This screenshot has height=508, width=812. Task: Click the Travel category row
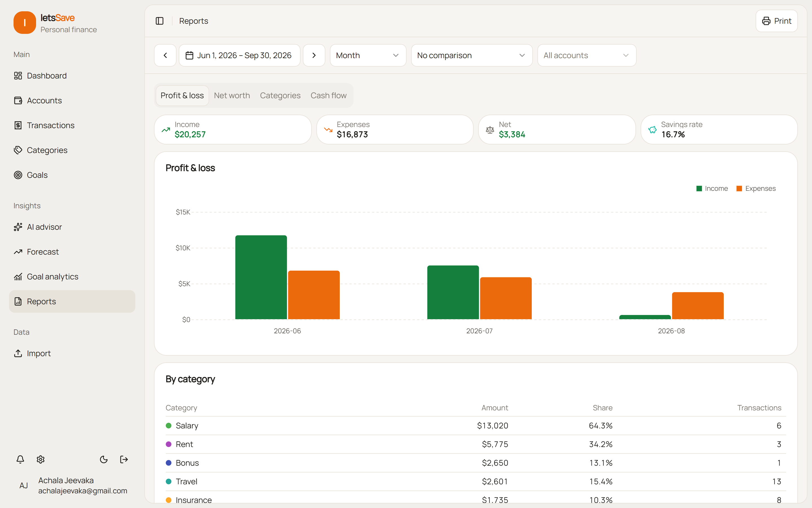click(476, 481)
